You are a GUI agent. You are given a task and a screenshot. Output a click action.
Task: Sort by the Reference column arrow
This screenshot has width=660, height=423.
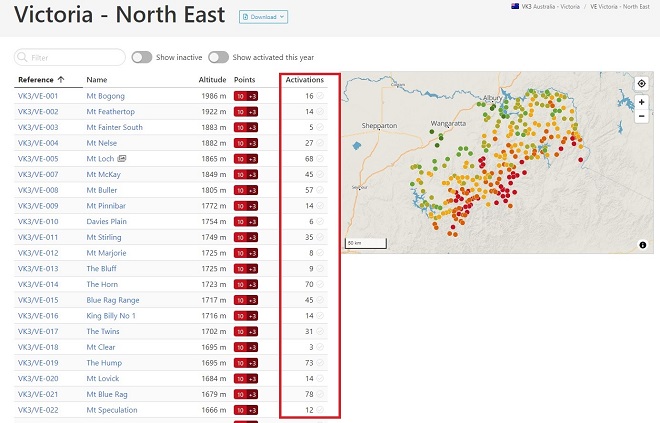[61, 80]
